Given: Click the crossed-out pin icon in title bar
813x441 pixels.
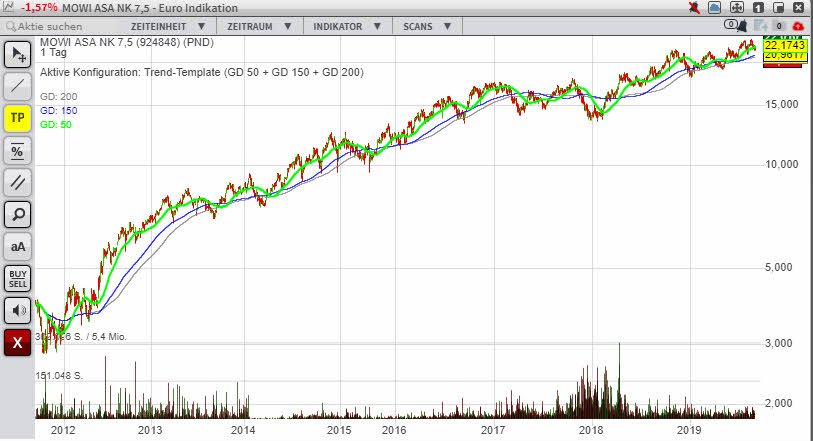Looking at the screenshot, I should pyautogui.click(x=694, y=8).
